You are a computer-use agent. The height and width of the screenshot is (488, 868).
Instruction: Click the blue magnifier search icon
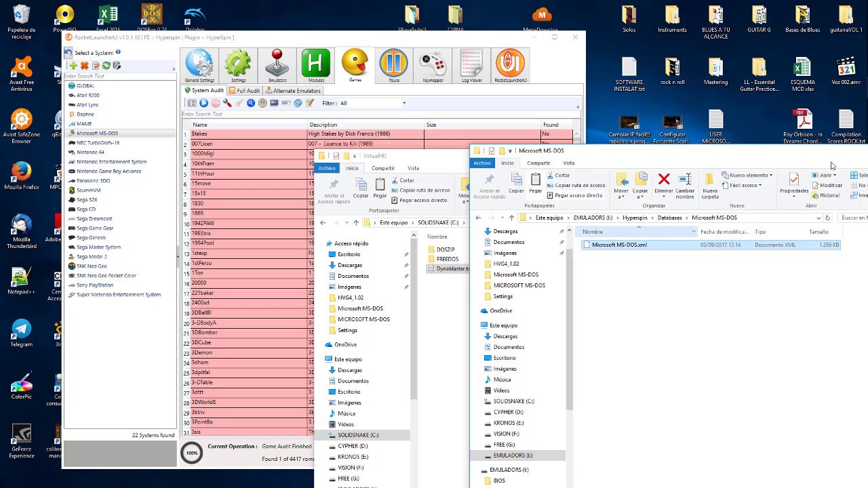(251, 103)
